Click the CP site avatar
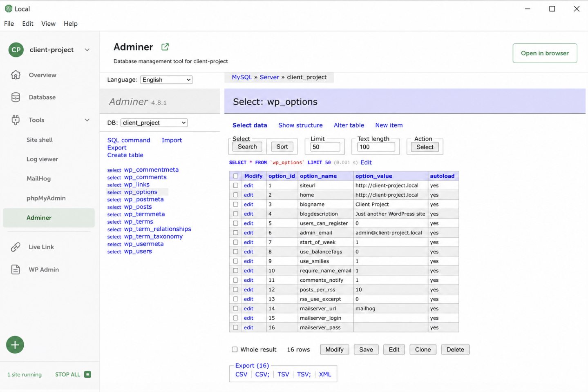 click(16, 50)
